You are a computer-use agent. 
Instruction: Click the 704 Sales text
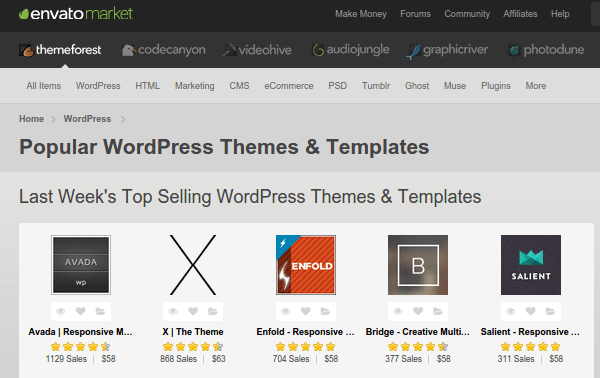click(x=291, y=359)
